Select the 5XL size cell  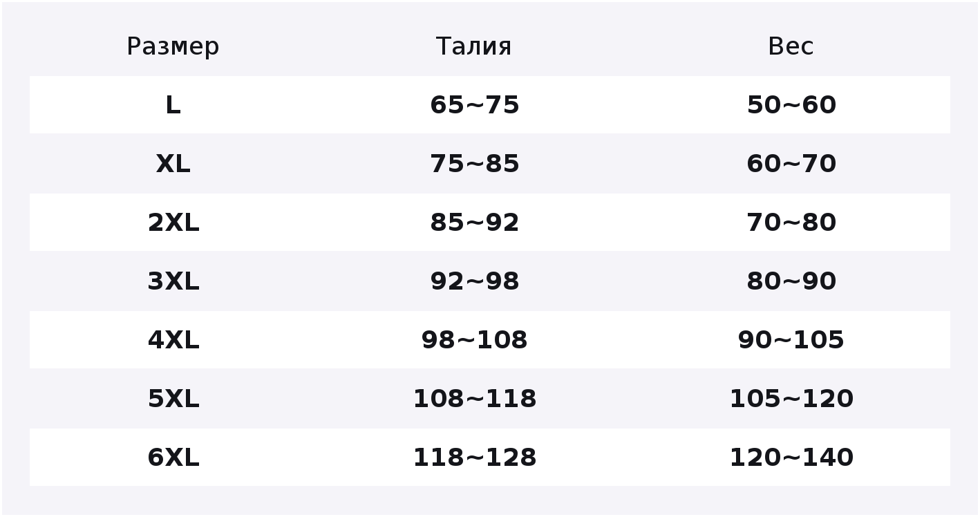click(x=173, y=399)
